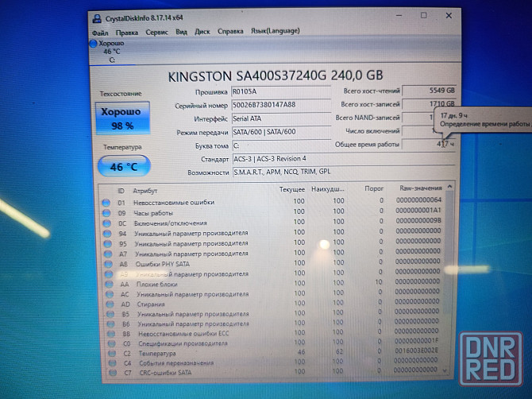Click the CrystalDiskInfo title bar app icon
The width and height of the screenshot is (532, 399).
97,18
